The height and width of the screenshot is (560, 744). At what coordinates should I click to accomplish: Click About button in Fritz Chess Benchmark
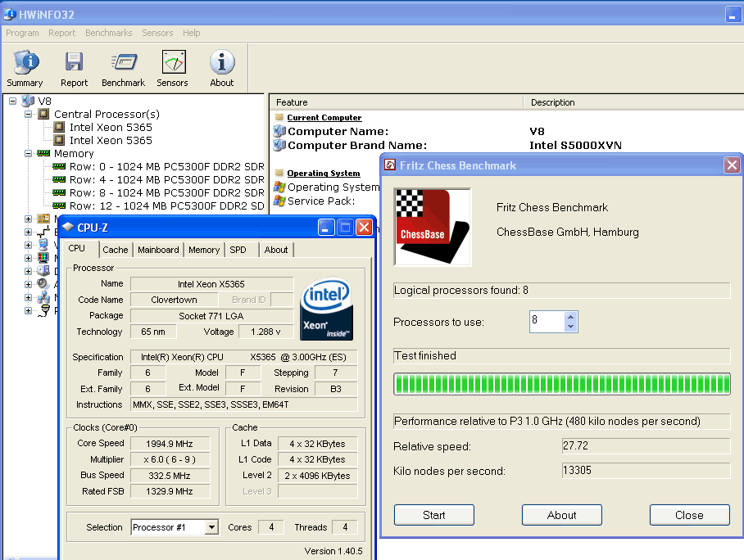pos(562,515)
